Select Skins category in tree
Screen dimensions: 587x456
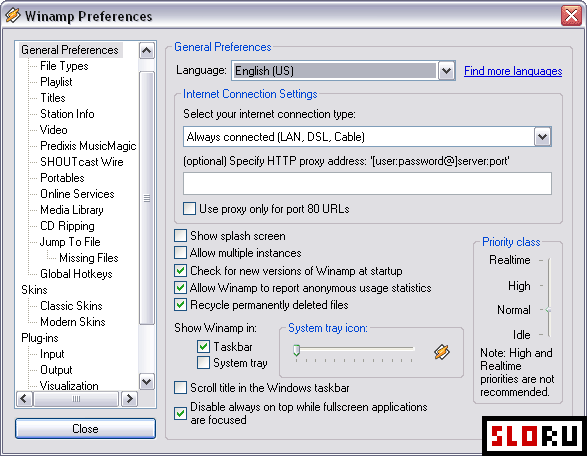pyautogui.click(x=34, y=290)
